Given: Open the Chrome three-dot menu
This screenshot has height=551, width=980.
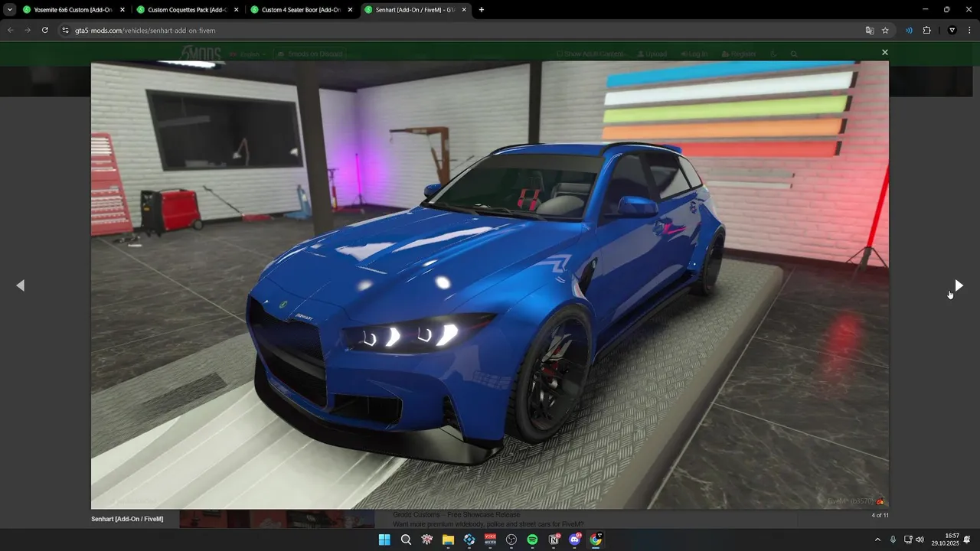Looking at the screenshot, I should click(969, 31).
